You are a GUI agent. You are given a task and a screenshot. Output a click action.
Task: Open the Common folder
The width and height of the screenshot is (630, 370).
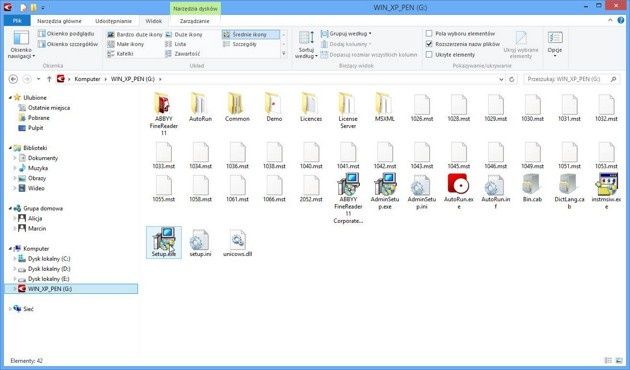tap(237, 107)
